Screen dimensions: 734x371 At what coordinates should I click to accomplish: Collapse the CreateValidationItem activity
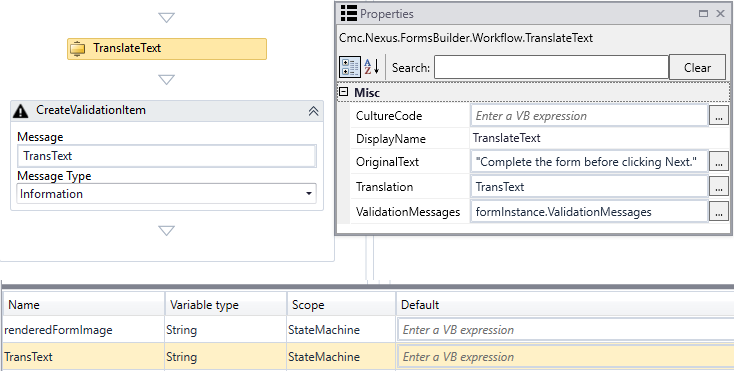[313, 111]
